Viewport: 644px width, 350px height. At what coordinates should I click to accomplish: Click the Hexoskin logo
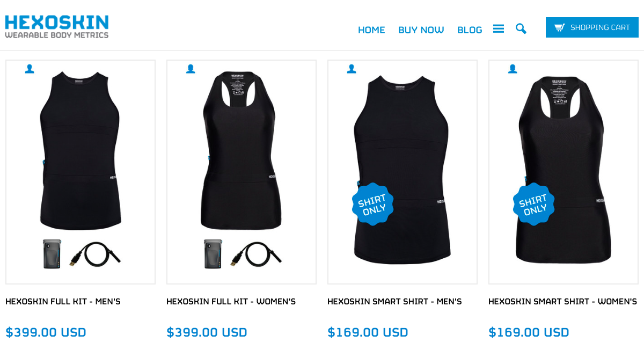coord(57,26)
